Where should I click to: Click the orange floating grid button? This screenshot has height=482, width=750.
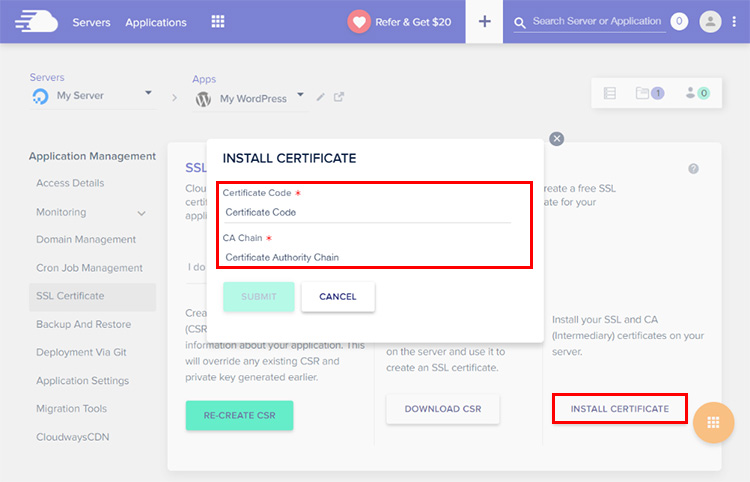click(x=713, y=422)
